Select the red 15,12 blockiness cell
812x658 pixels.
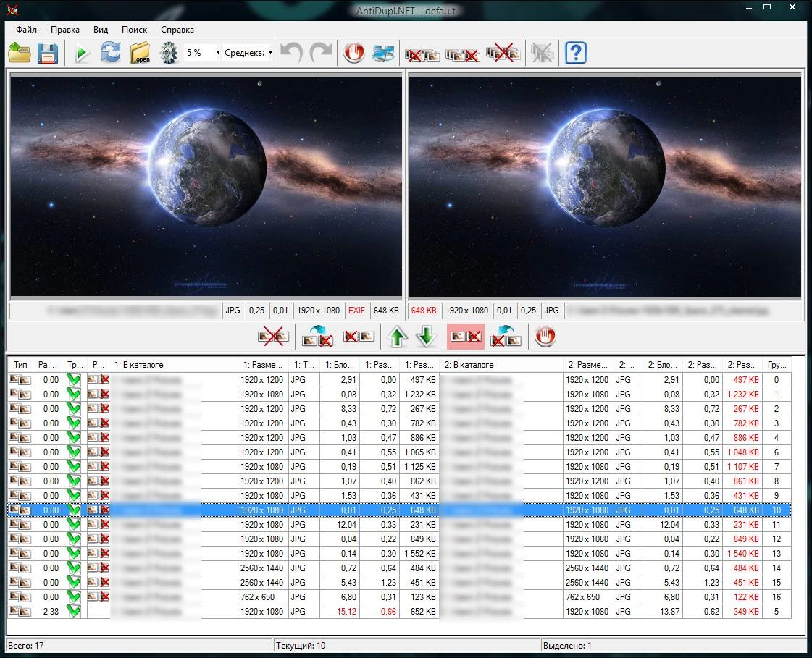tap(340, 612)
